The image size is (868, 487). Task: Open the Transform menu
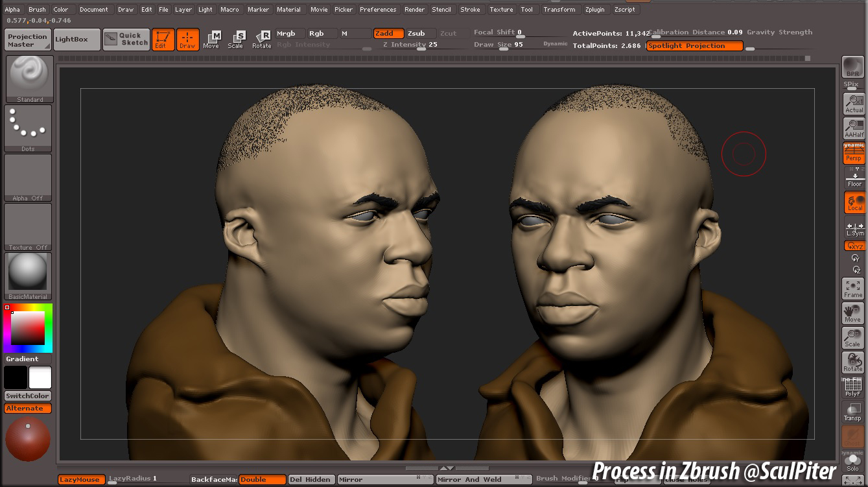[x=559, y=10]
